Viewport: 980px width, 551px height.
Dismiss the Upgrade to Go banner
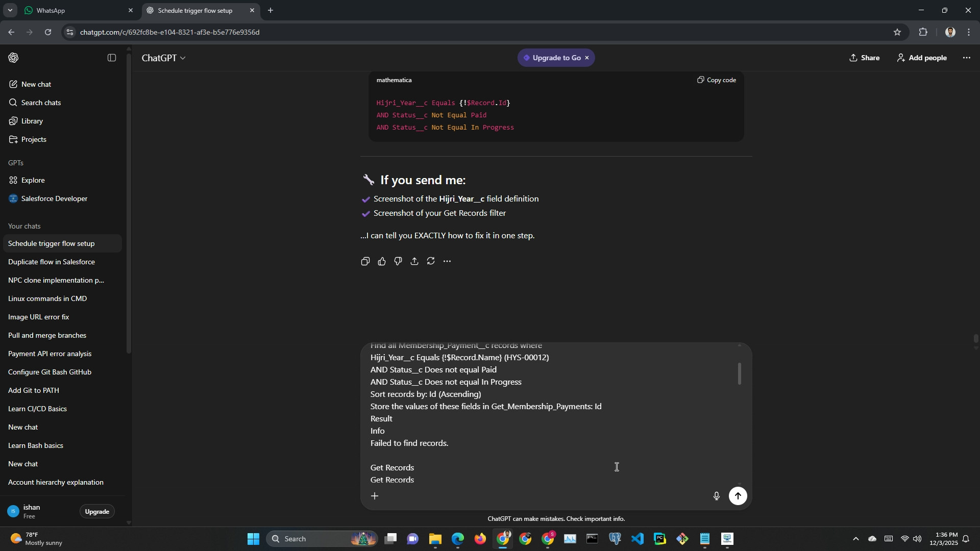587,58
